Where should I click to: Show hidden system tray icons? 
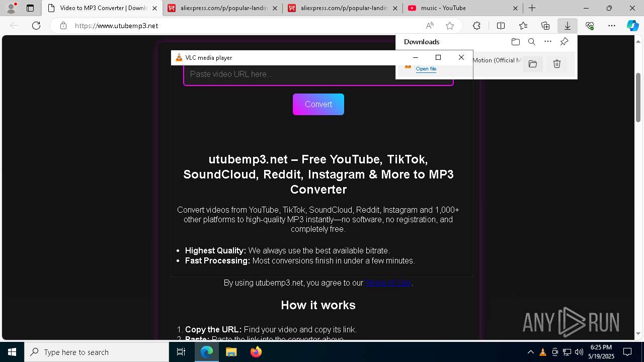530,352
